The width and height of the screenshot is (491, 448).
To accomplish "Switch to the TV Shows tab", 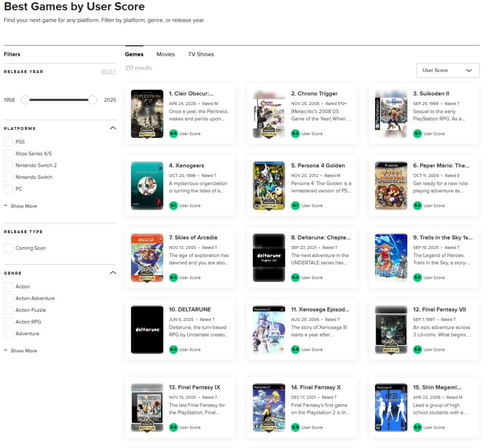I will click(201, 54).
